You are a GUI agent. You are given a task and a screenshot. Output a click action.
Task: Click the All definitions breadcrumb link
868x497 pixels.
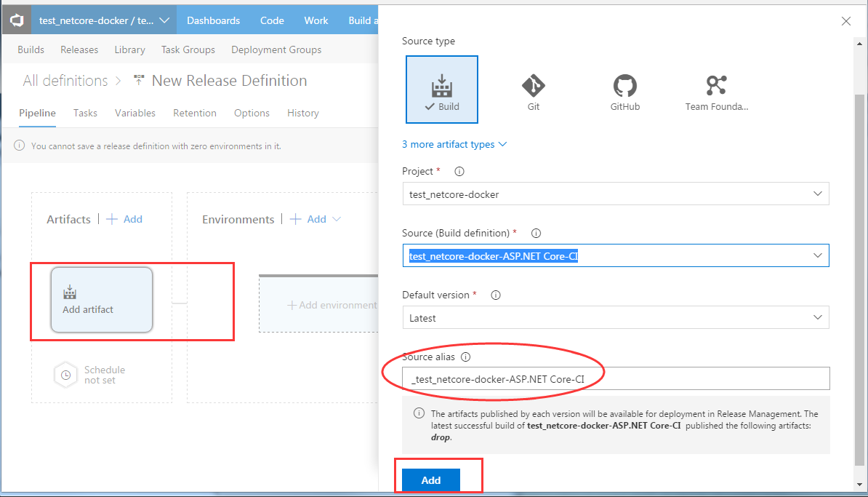pyautogui.click(x=65, y=81)
